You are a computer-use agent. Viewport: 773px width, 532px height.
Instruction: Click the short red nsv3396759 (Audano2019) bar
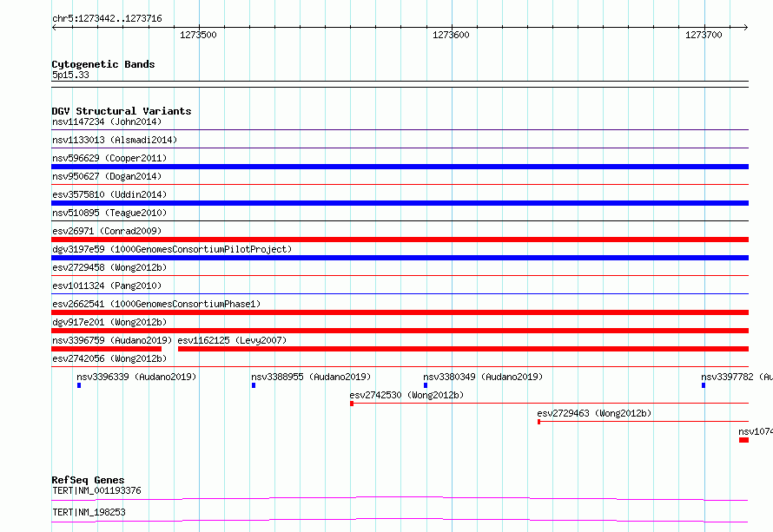tap(107, 349)
